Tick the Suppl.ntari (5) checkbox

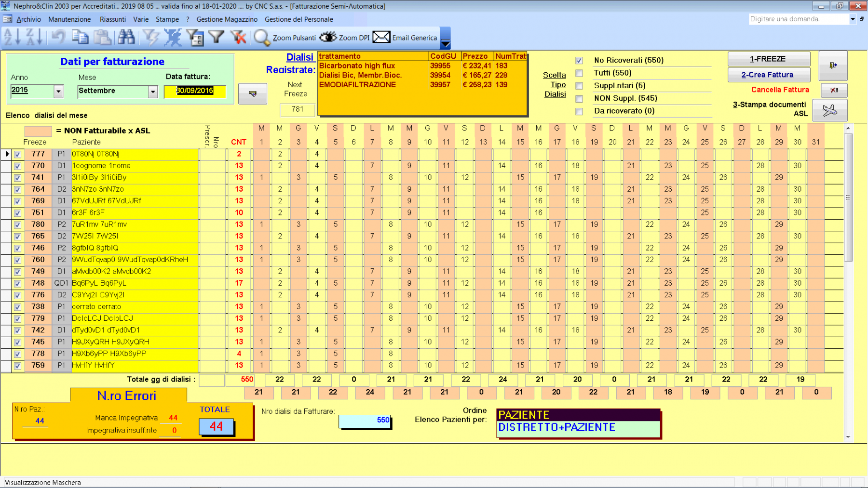pos(579,86)
